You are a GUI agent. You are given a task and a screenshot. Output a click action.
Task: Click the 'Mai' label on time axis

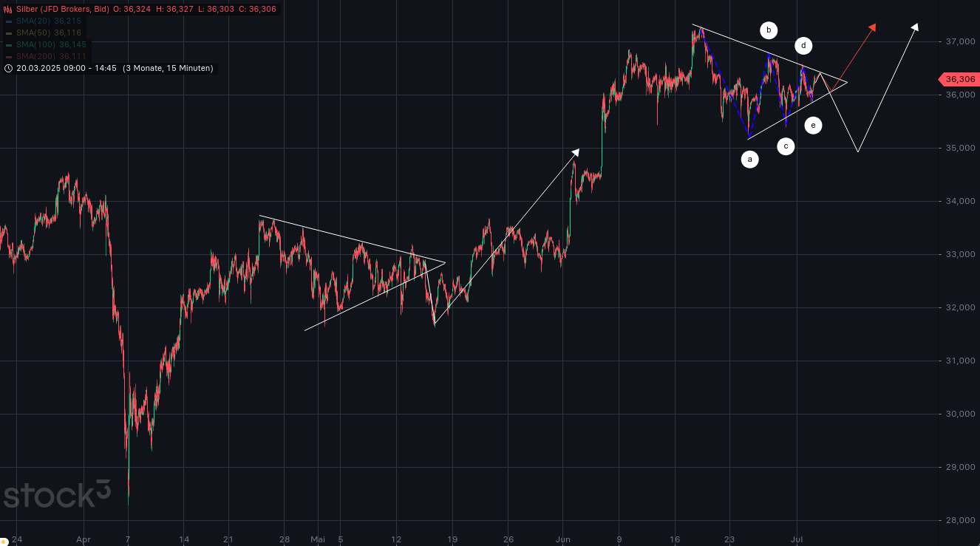pos(318,539)
